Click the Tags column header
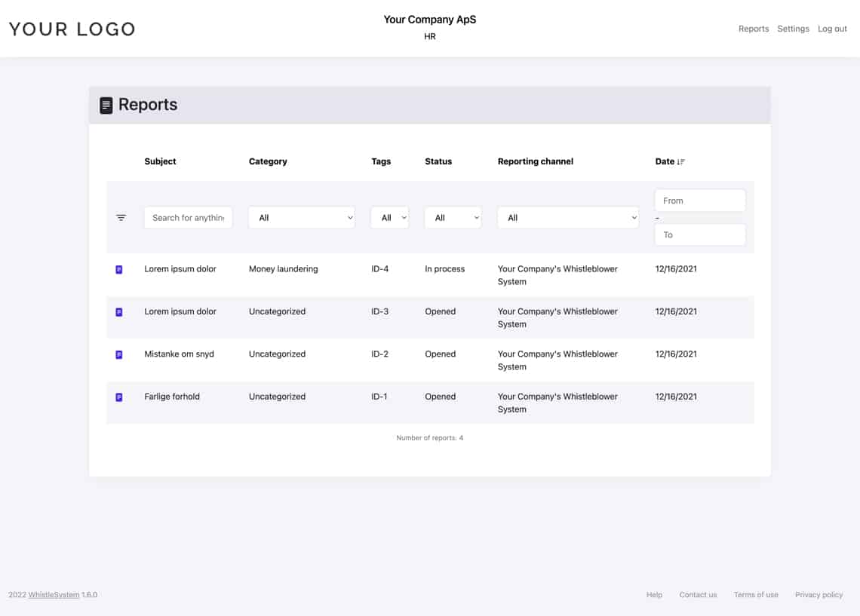860x616 pixels. point(381,161)
